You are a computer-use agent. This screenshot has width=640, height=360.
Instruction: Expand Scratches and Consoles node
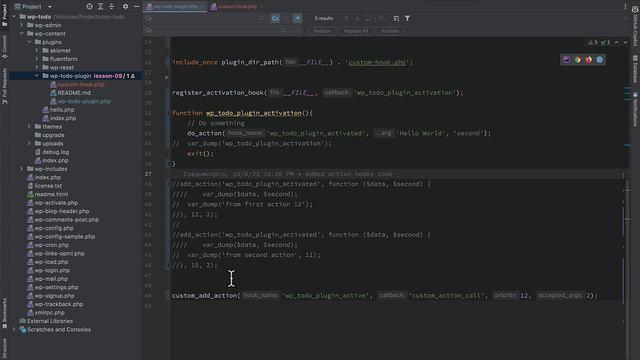(x=14, y=329)
